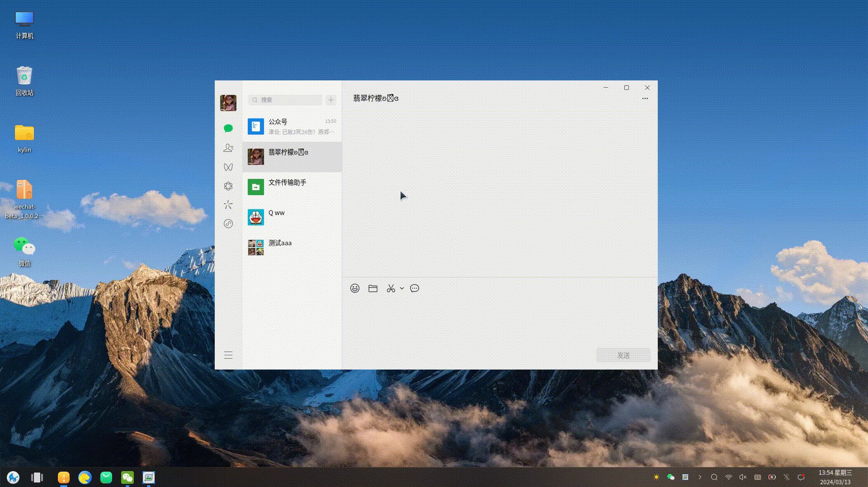Click the scissors screenshot tool
The width and height of the screenshot is (868, 487).
click(x=391, y=289)
